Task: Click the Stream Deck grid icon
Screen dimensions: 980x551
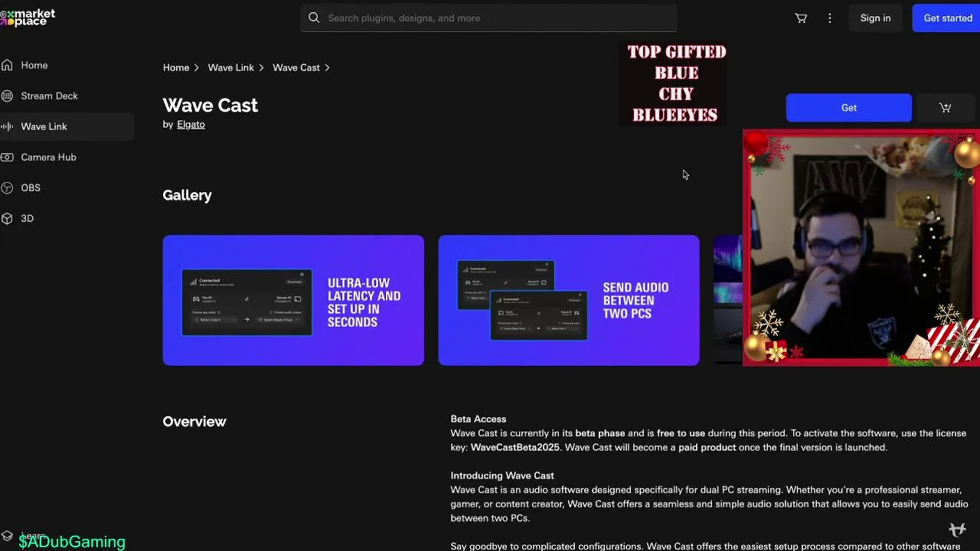Action: pyautogui.click(x=7, y=96)
